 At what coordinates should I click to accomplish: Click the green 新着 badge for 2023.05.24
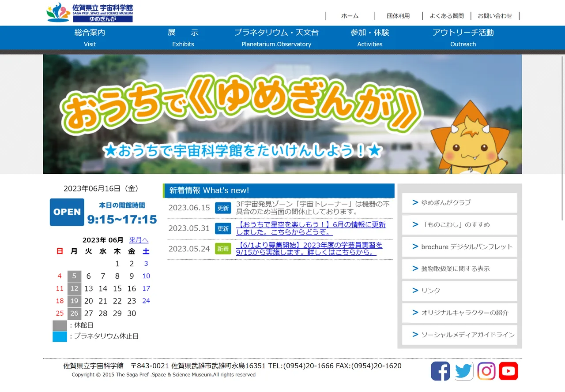coord(223,249)
